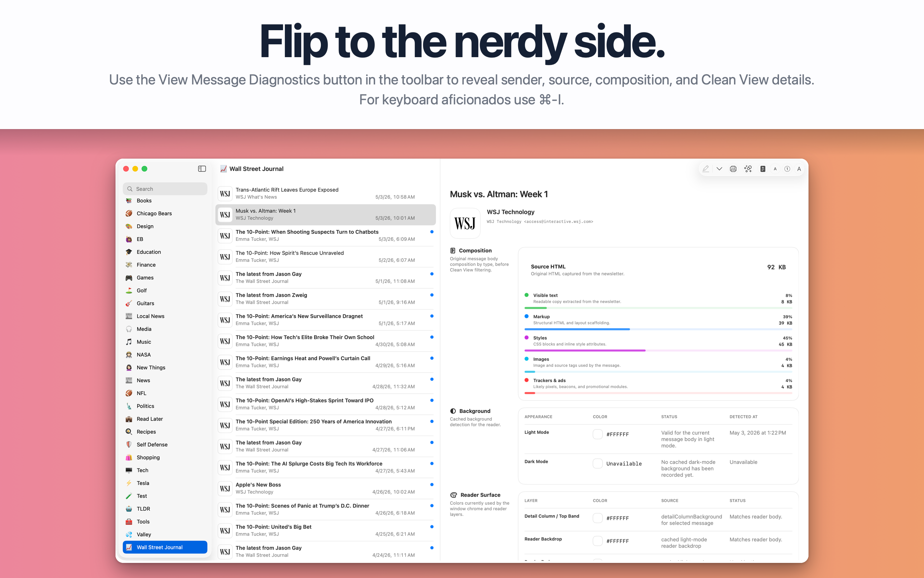
Task: Click the Detail Column / Top Band color swatch
Action: click(597, 518)
